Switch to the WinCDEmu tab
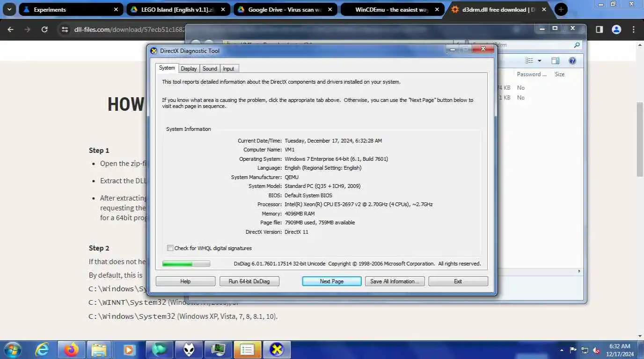The height and width of the screenshot is (359, 644). pos(393,9)
